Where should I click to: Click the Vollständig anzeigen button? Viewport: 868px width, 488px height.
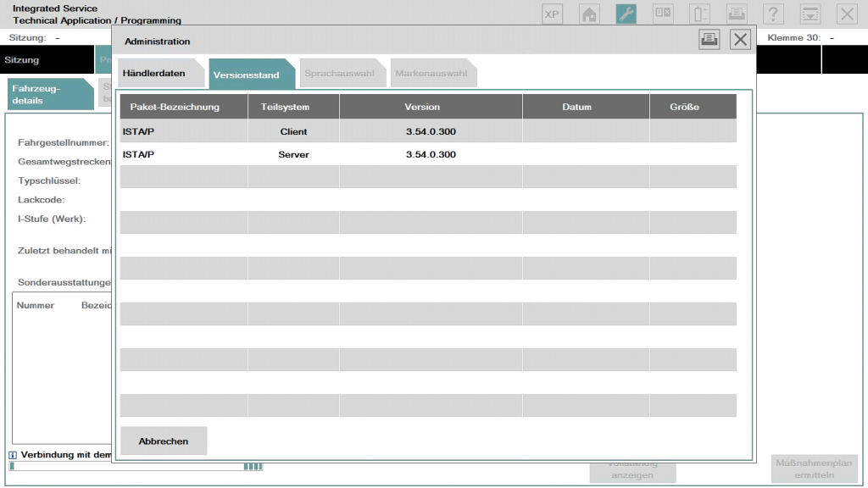coord(632,471)
